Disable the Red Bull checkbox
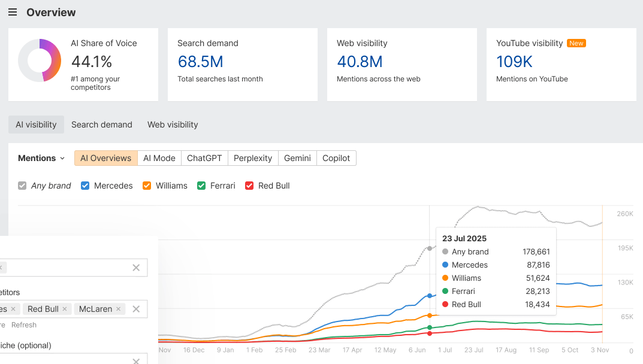 (x=249, y=186)
